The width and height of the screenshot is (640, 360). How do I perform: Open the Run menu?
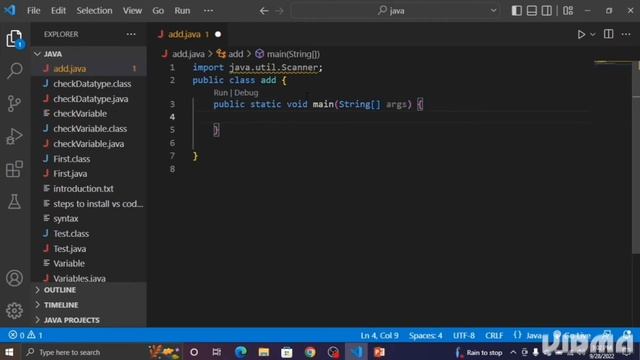[182, 11]
